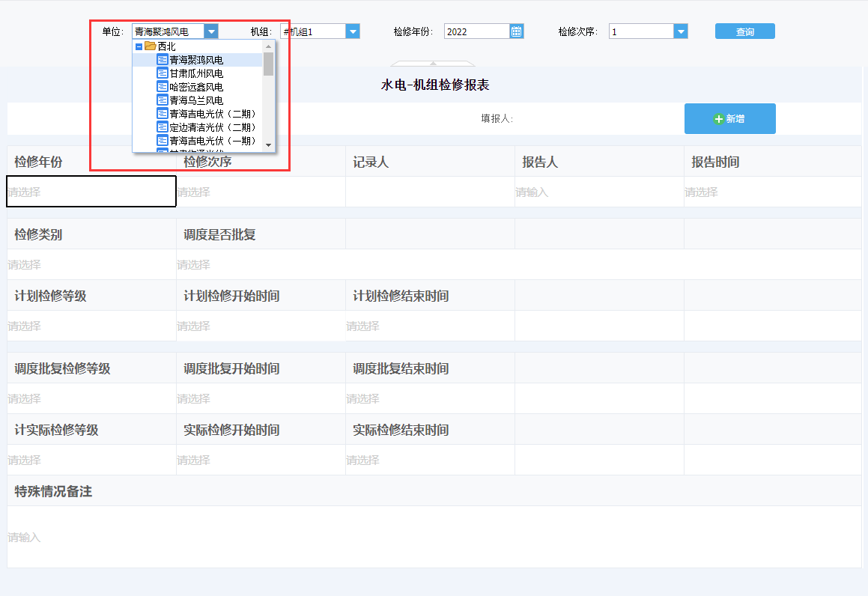Open the 单位 dropdown arrow
The height and width of the screenshot is (596, 868).
[x=211, y=31]
